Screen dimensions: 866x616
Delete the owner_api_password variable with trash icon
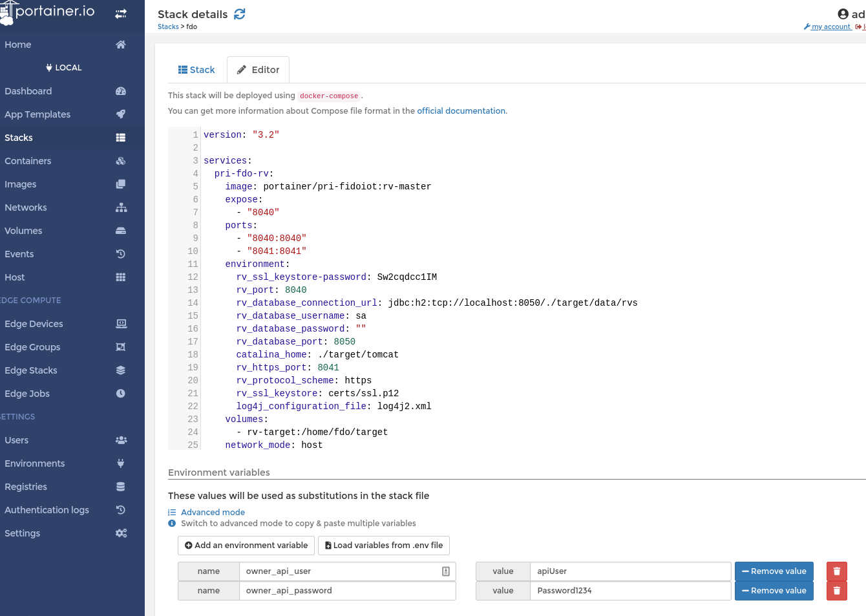(837, 591)
